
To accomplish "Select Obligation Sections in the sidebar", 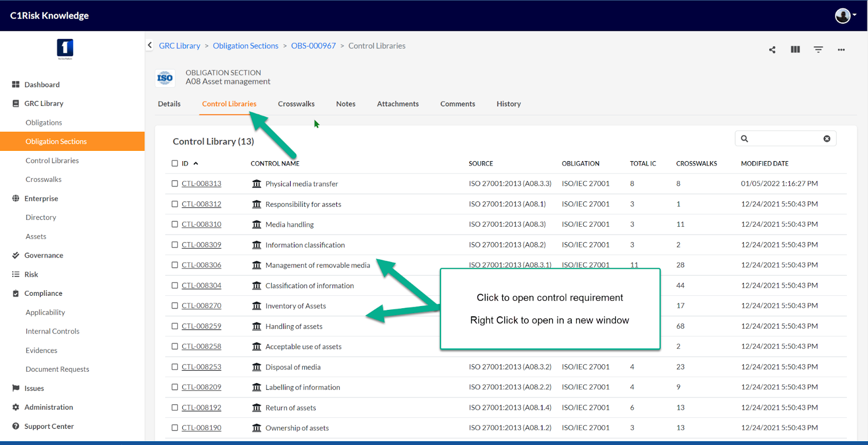I will (72, 141).
